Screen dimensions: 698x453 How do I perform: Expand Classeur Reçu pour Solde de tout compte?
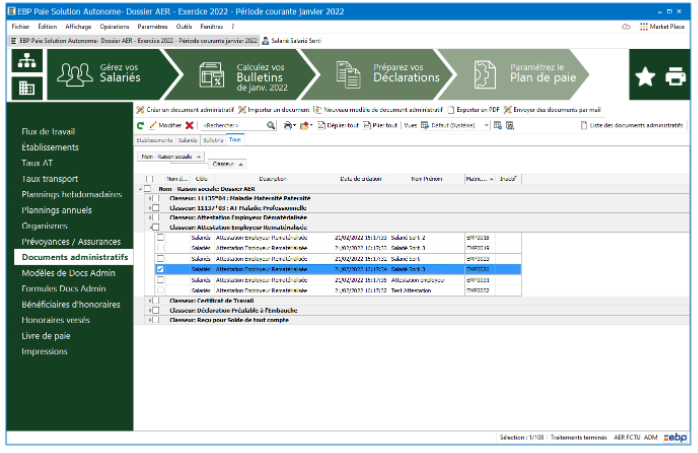(150, 320)
